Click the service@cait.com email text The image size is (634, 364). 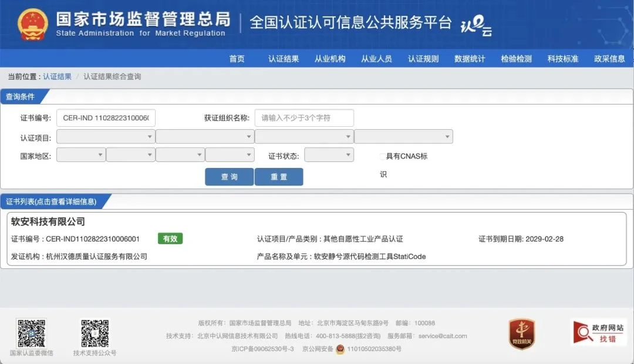(443, 336)
